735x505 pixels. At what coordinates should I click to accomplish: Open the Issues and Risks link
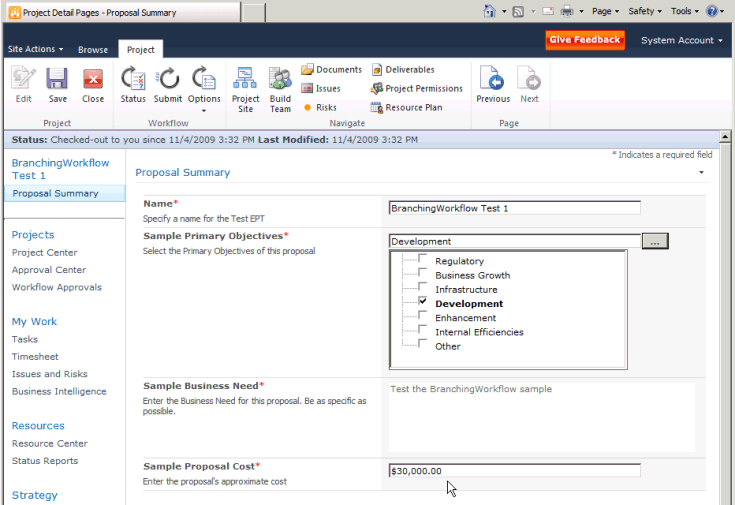(x=50, y=374)
